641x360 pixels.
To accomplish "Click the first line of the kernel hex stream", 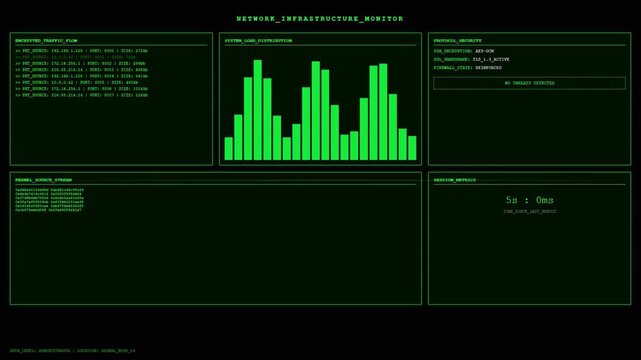I will 49,190.
